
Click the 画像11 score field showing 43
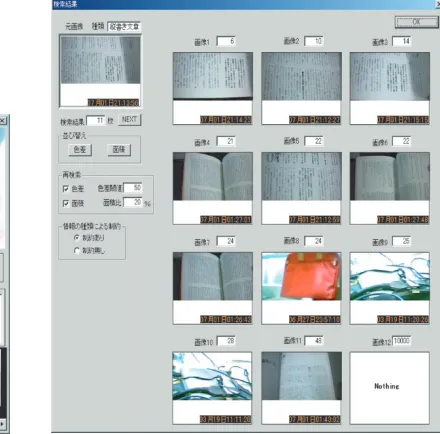314,341
